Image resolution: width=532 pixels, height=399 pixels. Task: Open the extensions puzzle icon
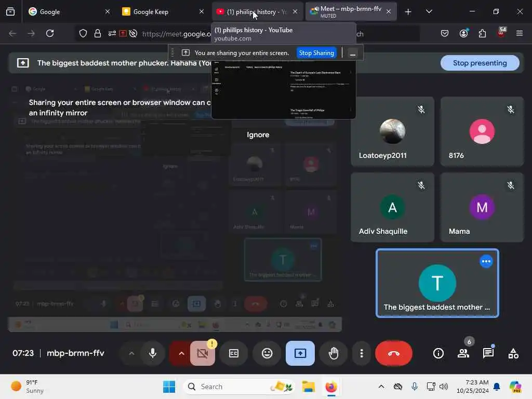[x=482, y=33]
